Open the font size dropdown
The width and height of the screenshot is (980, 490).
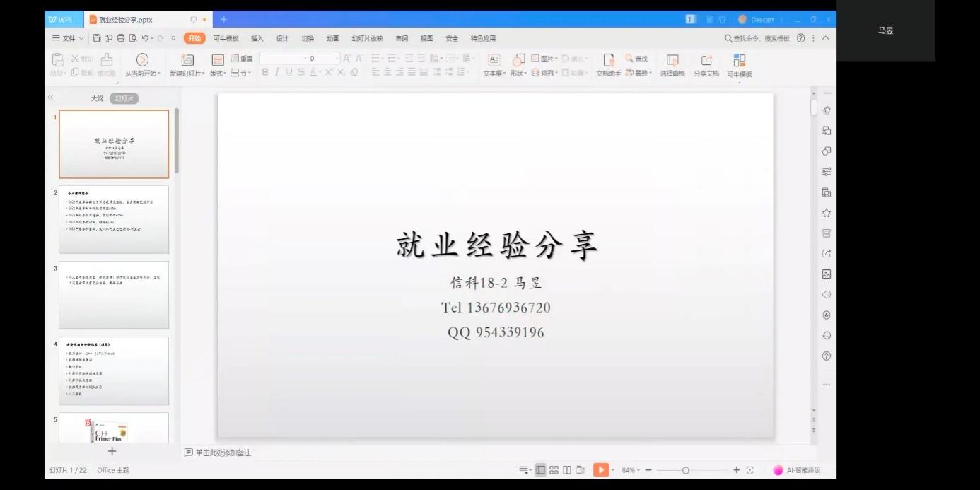tap(336, 59)
